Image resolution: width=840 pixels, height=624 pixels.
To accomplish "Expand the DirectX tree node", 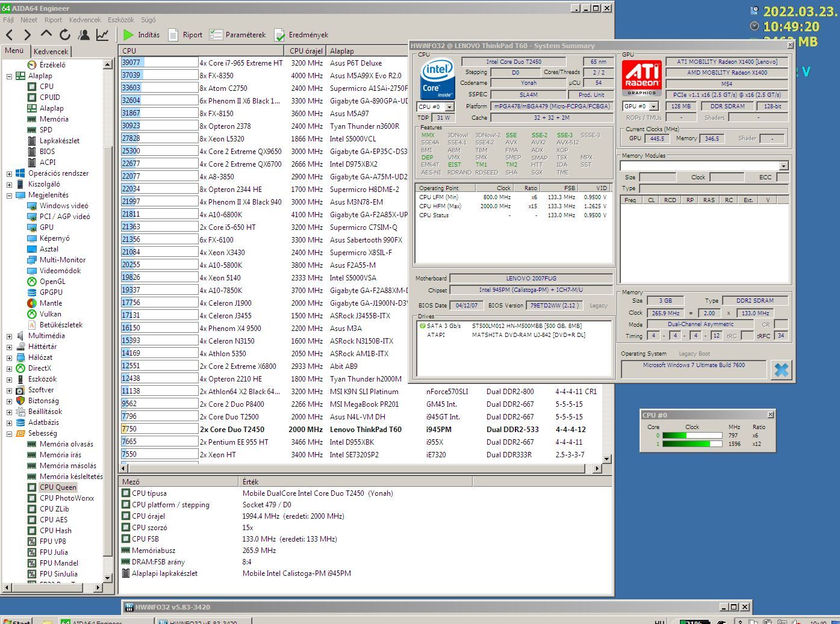I will pos(9,368).
